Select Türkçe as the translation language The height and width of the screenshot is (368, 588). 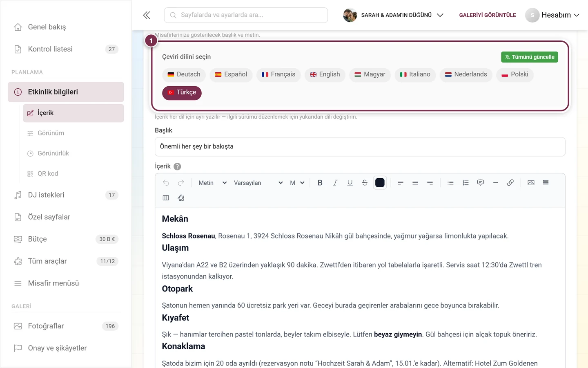182,93
